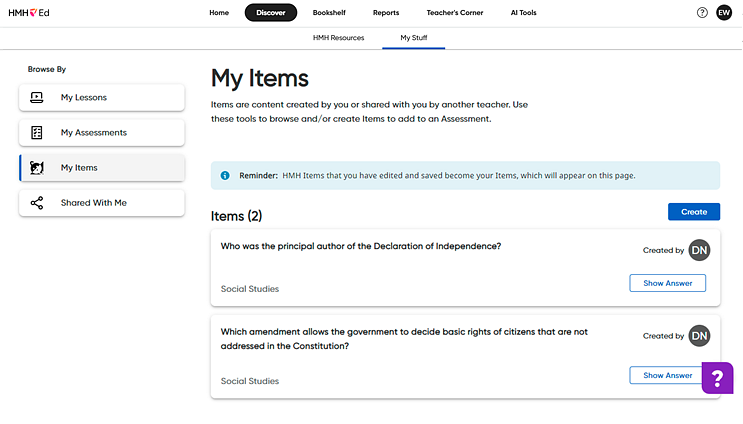743x424 pixels.
Task: Click Created by label on Declaration item
Action: (663, 250)
